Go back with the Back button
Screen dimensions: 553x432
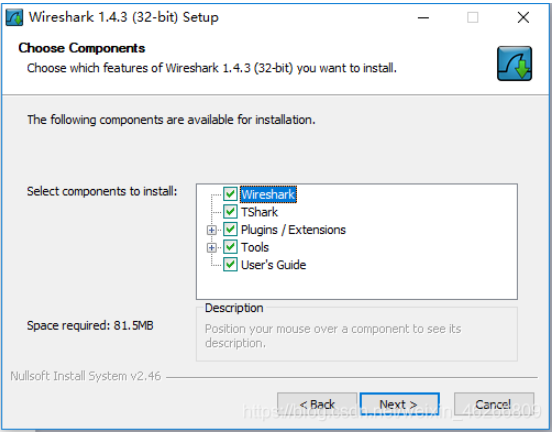(317, 404)
